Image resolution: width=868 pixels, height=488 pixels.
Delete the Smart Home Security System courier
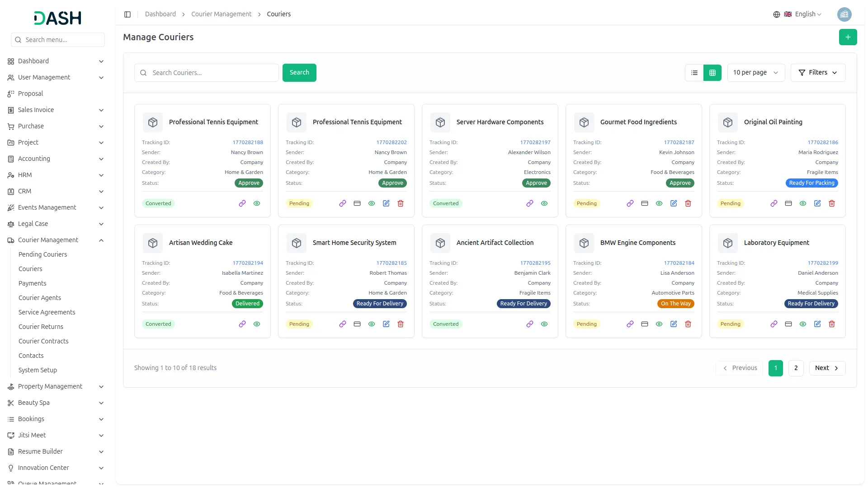[400, 324]
